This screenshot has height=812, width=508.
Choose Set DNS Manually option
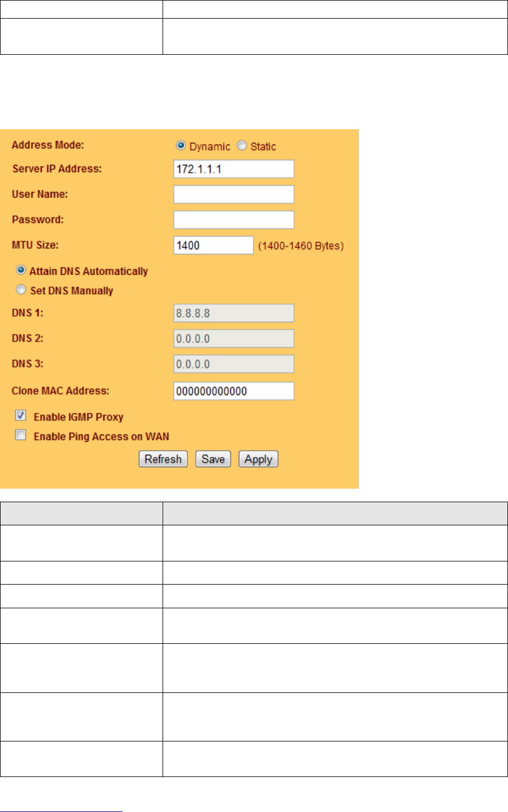(x=21, y=290)
